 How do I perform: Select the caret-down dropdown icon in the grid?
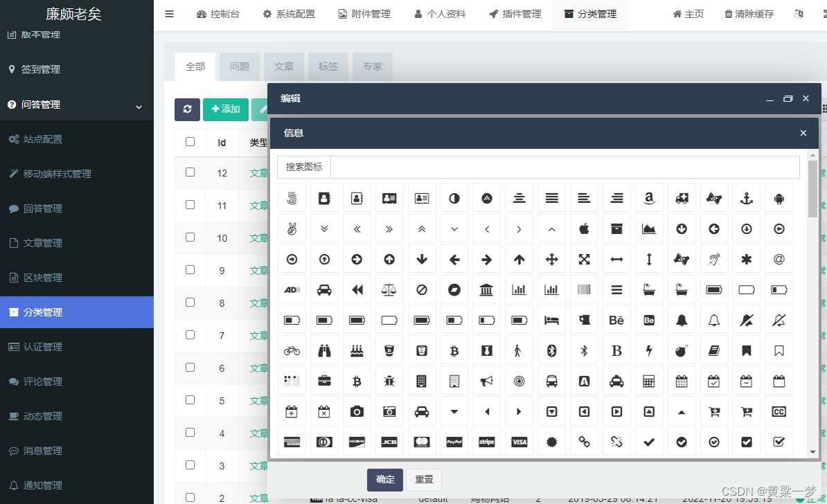point(454,411)
